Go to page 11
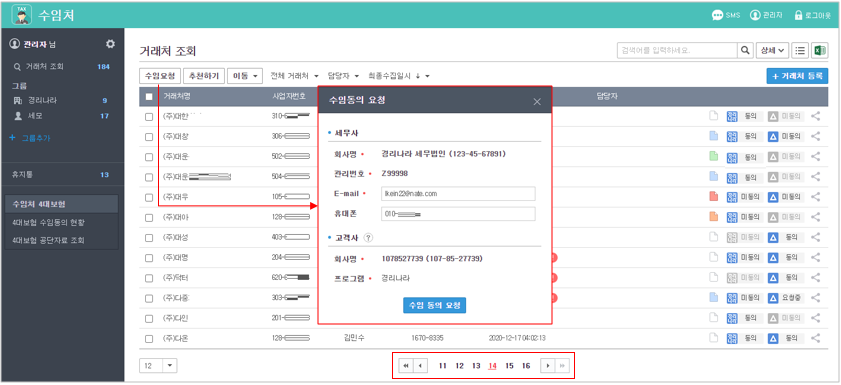The width and height of the screenshot is (841, 385). coord(442,366)
